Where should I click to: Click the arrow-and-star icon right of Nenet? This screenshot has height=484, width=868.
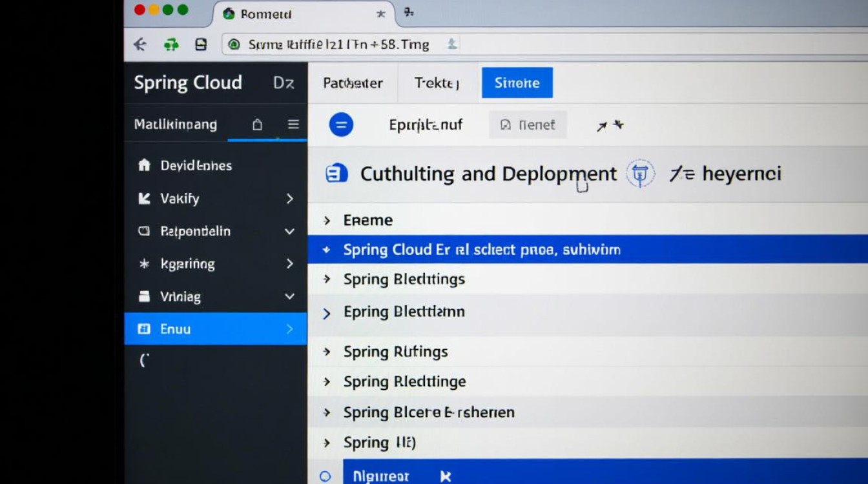pyautogui.click(x=610, y=125)
